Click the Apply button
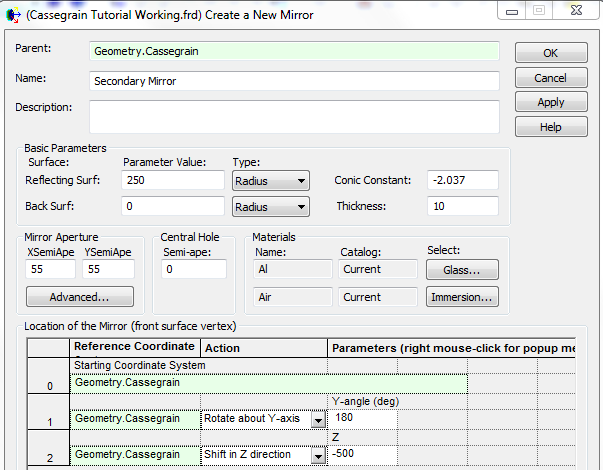This screenshot has height=470, width=603. pos(550,102)
